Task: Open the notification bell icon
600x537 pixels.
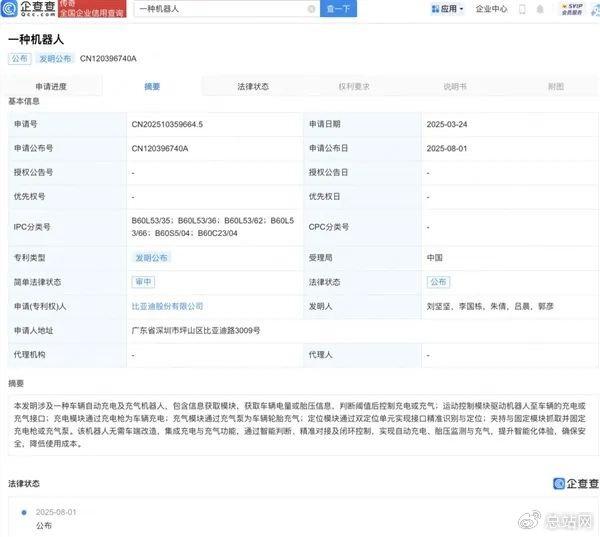Action: [x=540, y=9]
